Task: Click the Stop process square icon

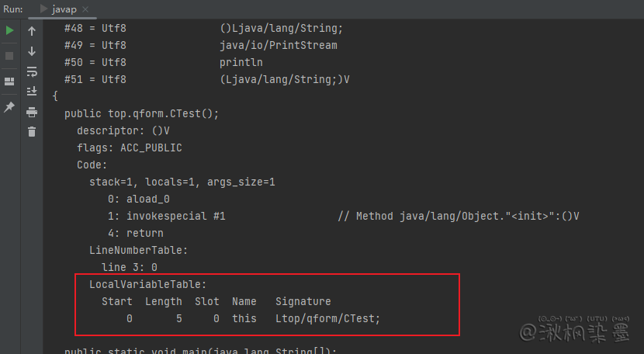Action: pyautogui.click(x=9, y=56)
